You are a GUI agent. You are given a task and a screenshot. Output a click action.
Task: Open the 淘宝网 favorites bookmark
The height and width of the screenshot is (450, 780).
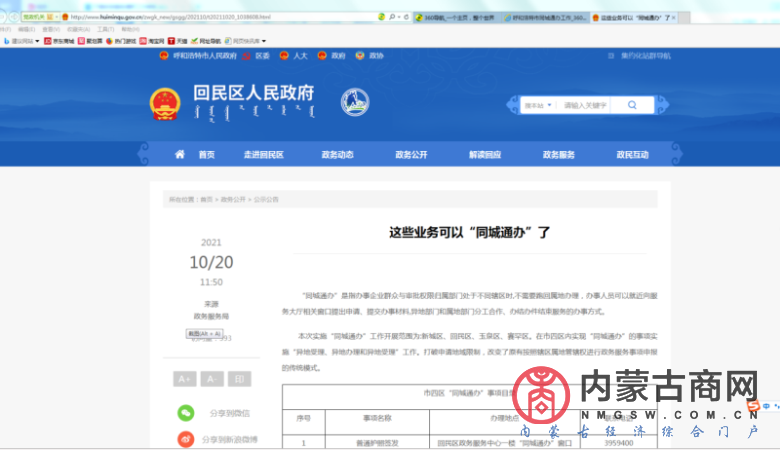tap(152, 41)
